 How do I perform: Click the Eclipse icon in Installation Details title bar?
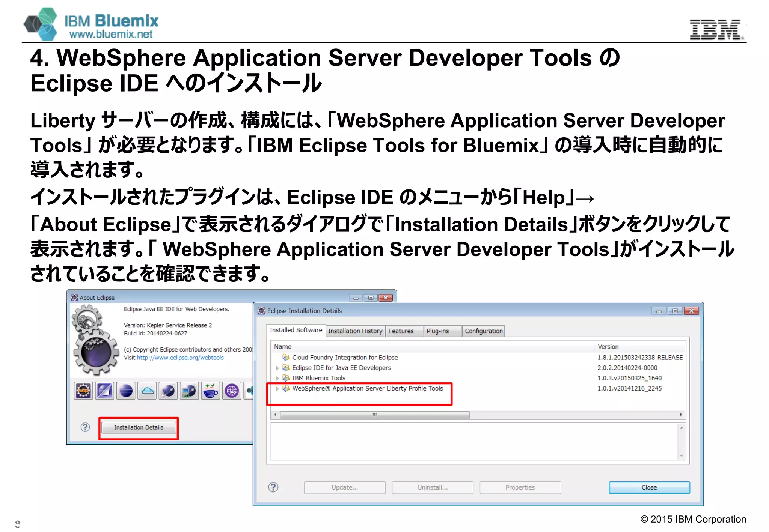(262, 310)
